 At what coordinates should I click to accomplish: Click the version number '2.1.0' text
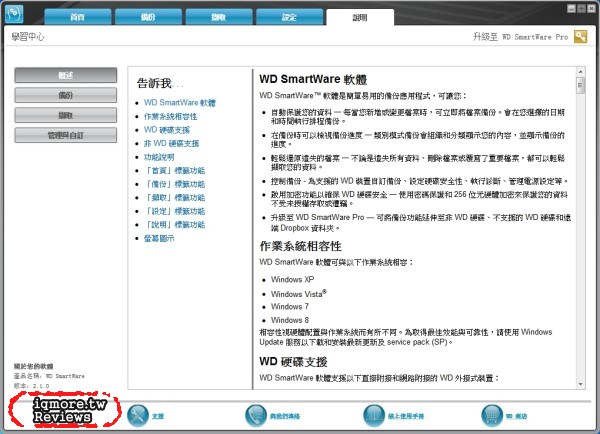41,386
